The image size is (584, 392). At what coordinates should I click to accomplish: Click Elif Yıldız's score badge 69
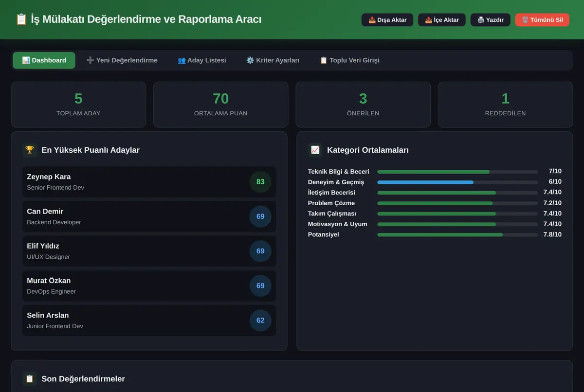pos(260,251)
